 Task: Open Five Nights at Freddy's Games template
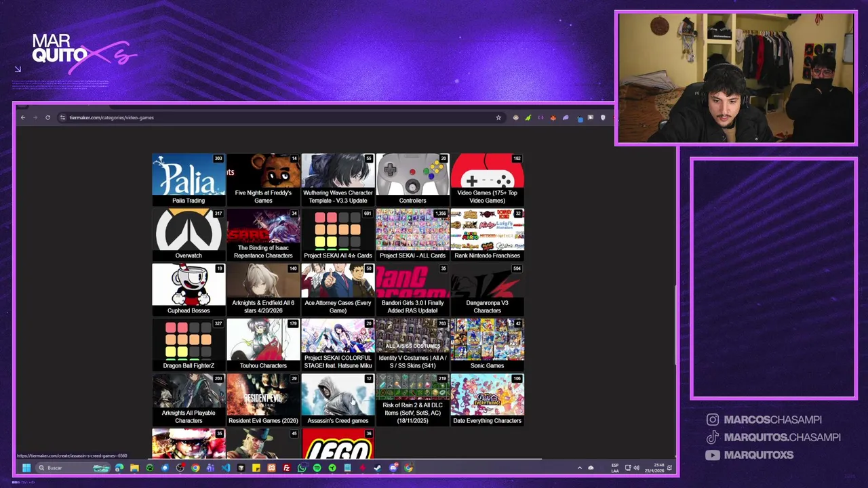point(263,180)
